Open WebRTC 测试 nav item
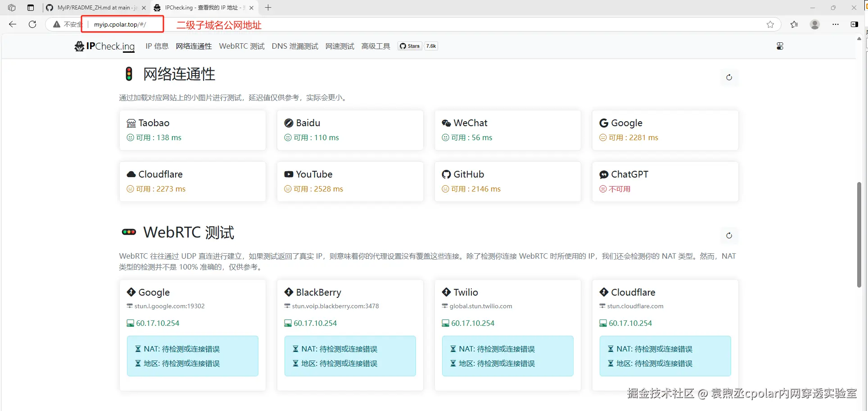 pos(242,46)
